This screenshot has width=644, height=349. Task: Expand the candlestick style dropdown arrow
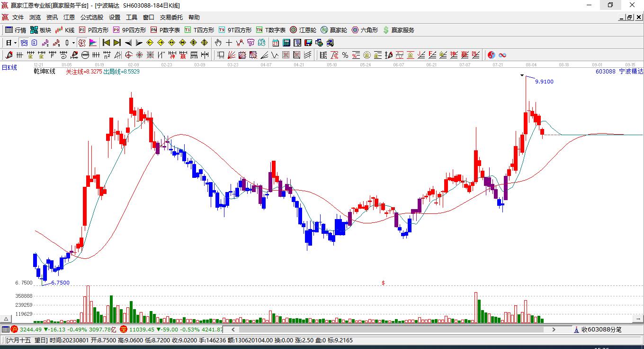73,43
